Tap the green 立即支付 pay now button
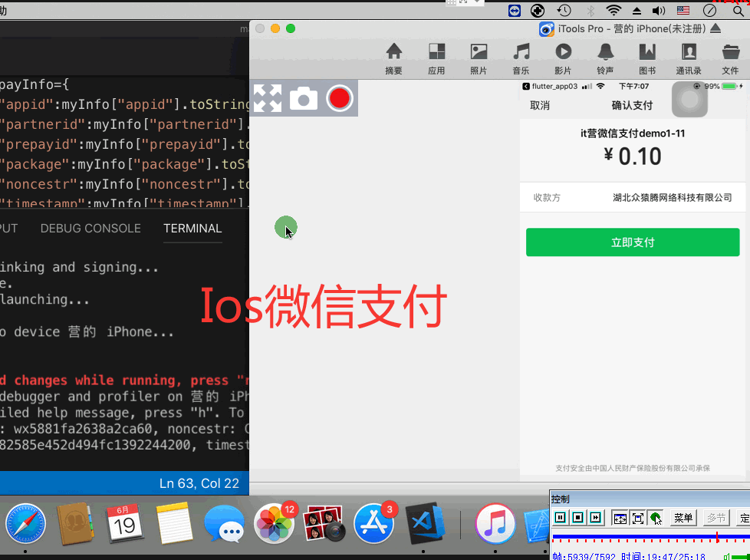The width and height of the screenshot is (750, 560). coord(633,242)
